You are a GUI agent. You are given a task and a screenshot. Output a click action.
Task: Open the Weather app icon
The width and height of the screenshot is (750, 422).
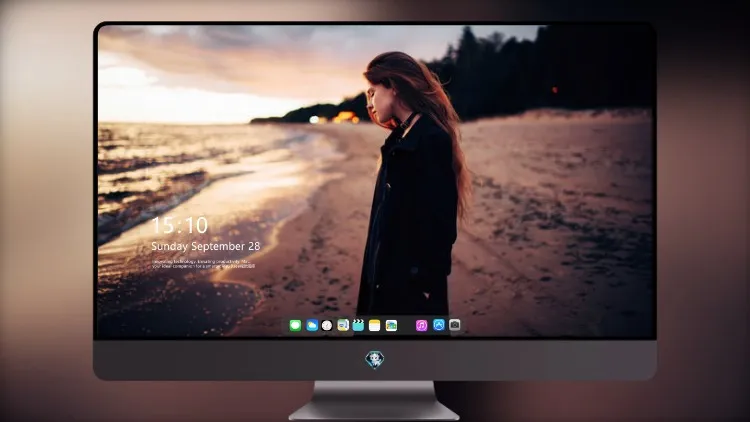pyautogui.click(x=312, y=326)
